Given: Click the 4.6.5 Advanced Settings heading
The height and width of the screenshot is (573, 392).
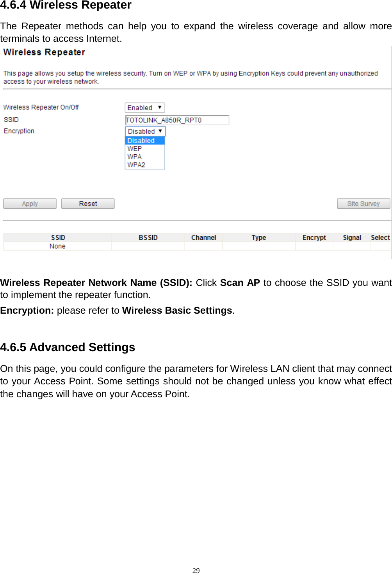Looking at the screenshot, I should [x=68, y=347].
